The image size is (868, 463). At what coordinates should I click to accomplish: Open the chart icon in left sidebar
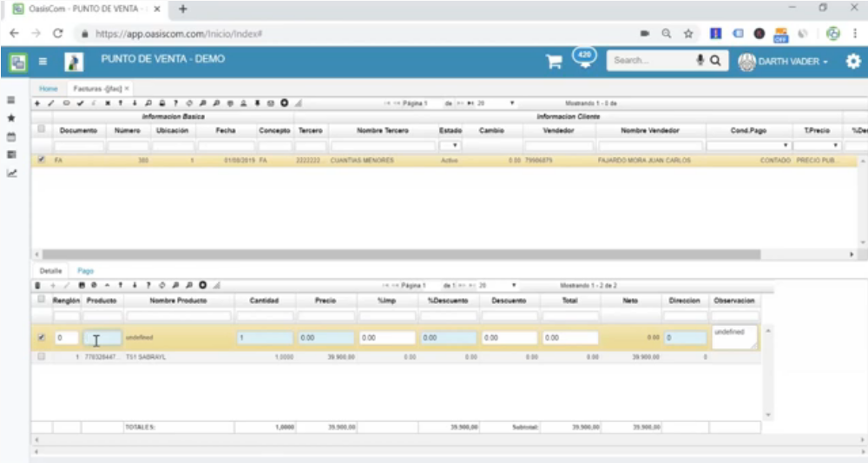pos(11,173)
